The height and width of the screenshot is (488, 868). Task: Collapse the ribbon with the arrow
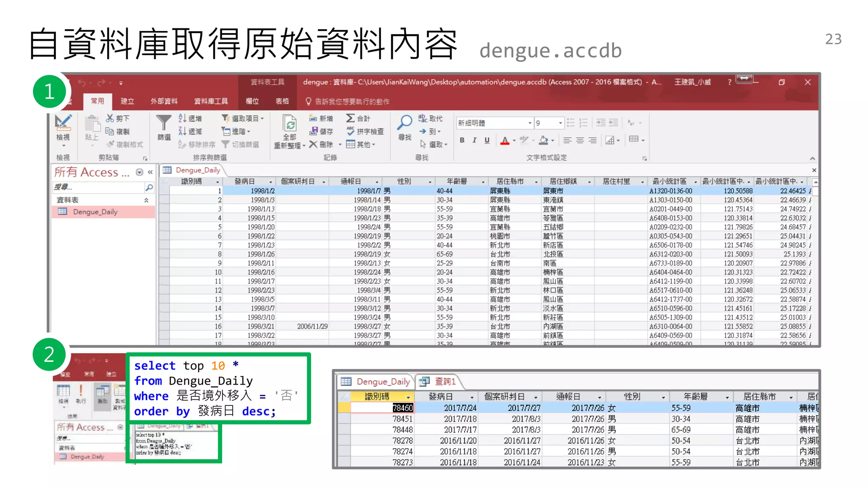812,158
